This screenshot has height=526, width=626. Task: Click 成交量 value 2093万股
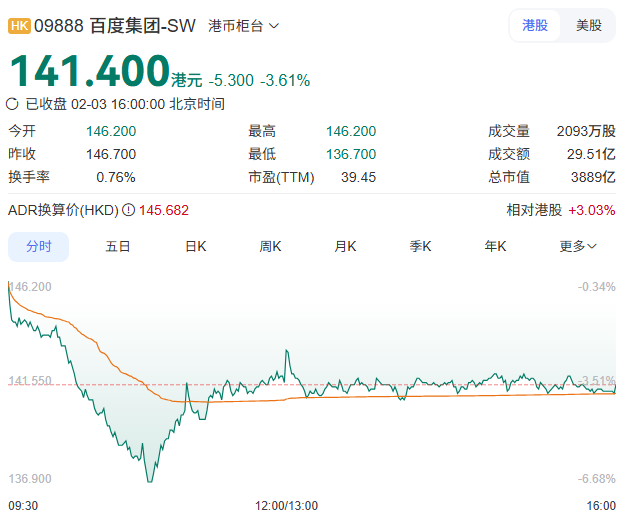(x=586, y=131)
